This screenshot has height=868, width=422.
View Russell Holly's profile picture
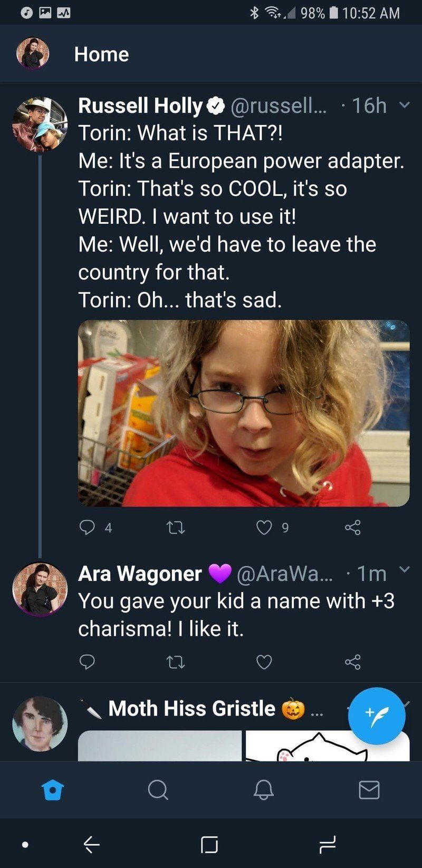point(40,124)
